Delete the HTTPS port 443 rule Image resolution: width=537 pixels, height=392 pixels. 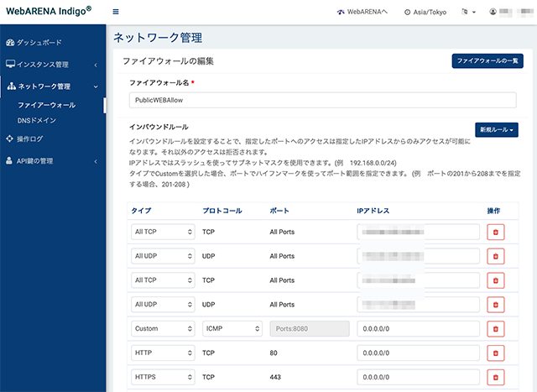(x=495, y=378)
